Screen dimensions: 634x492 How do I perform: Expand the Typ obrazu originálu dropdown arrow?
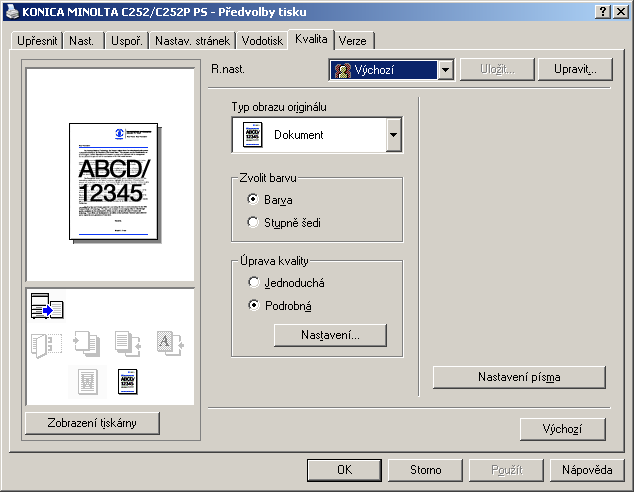click(x=393, y=135)
